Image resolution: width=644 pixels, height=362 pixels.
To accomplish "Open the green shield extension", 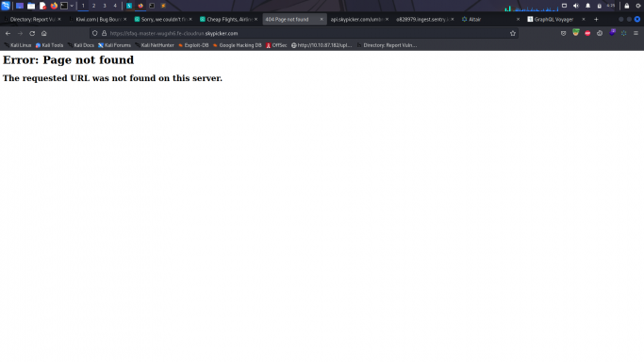I will 576,33.
